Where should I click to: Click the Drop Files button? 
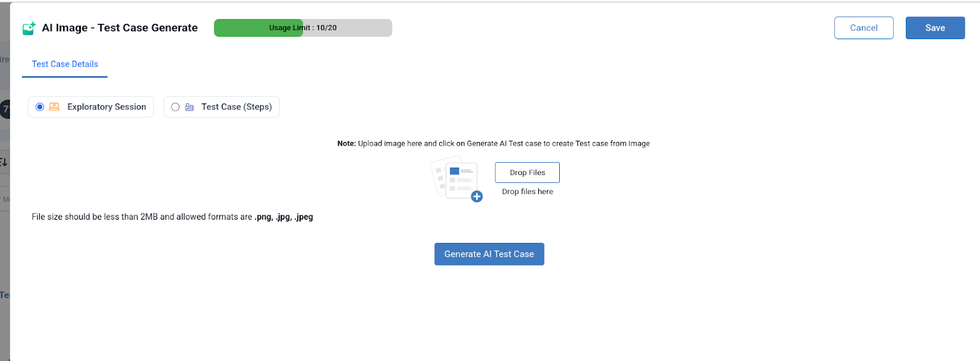coord(527,173)
